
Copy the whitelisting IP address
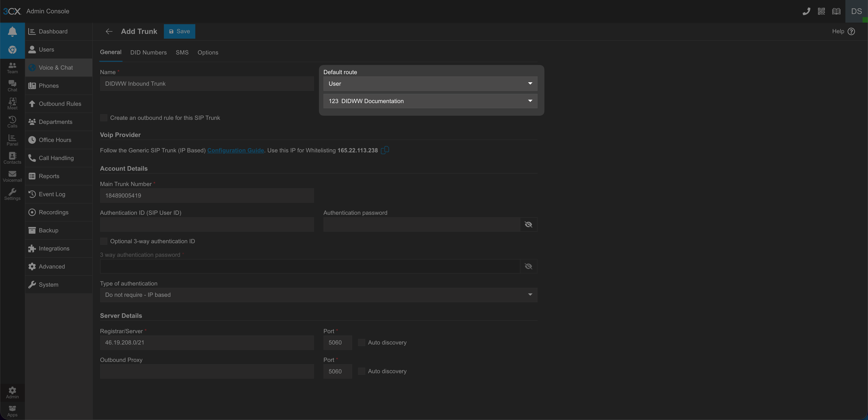click(x=385, y=150)
